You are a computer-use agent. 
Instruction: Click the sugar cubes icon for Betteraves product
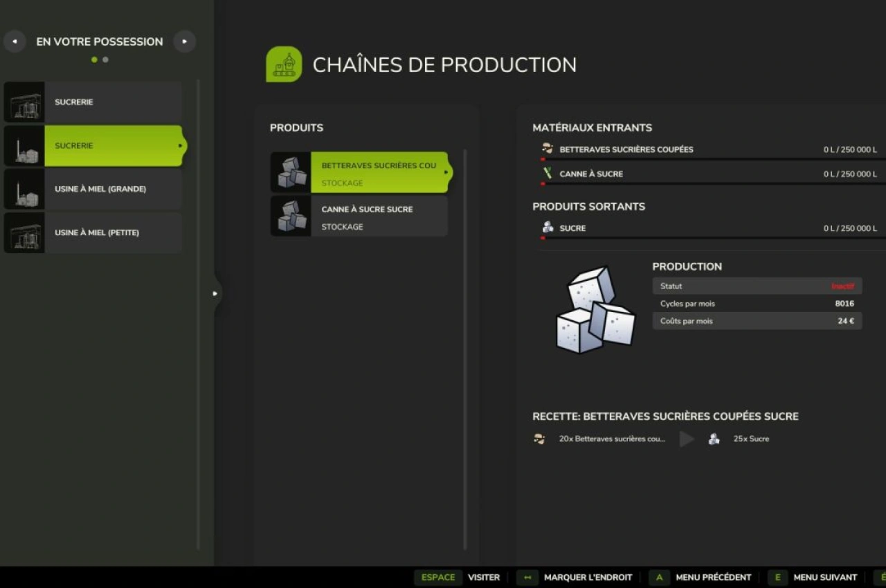(291, 173)
